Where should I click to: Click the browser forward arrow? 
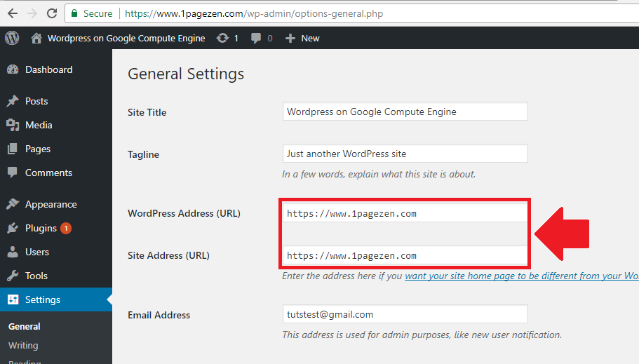tap(32, 13)
